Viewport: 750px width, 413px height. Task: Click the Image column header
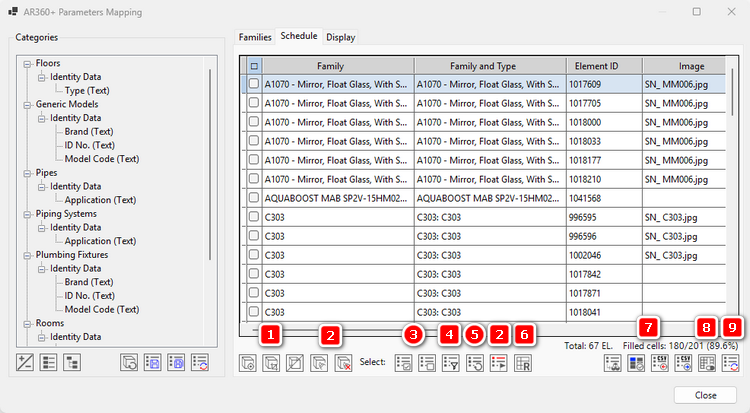(x=684, y=66)
